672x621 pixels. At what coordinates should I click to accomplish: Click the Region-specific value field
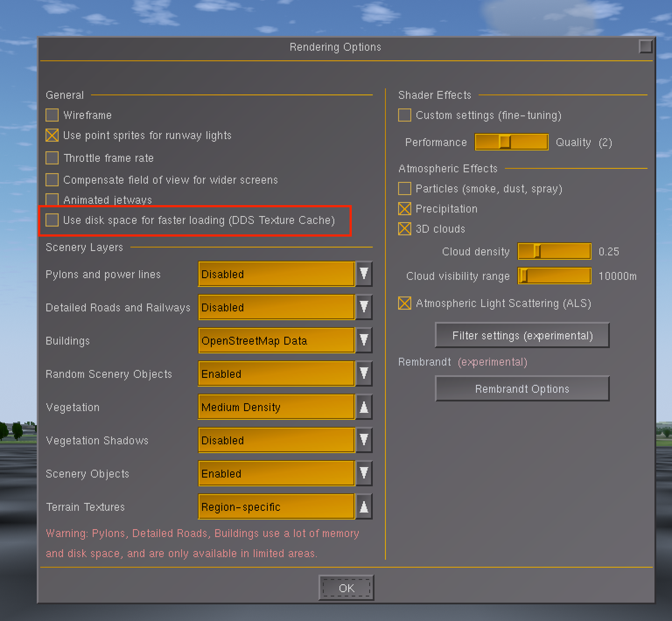pos(276,507)
